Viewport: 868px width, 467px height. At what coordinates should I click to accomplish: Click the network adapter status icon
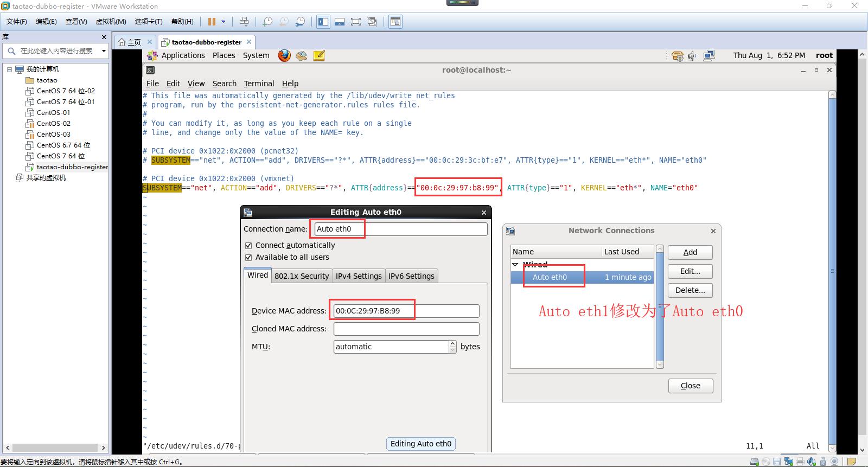[788, 462]
